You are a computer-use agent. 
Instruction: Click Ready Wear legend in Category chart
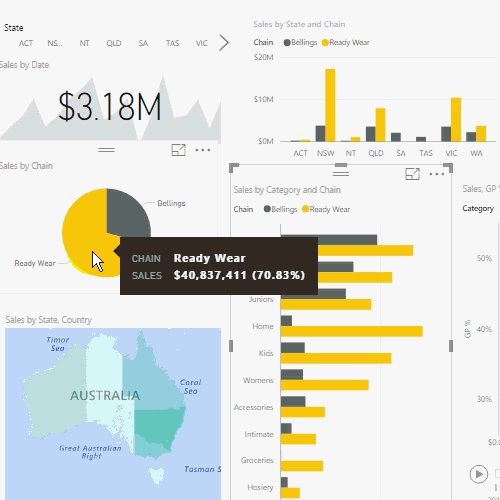[x=326, y=209]
